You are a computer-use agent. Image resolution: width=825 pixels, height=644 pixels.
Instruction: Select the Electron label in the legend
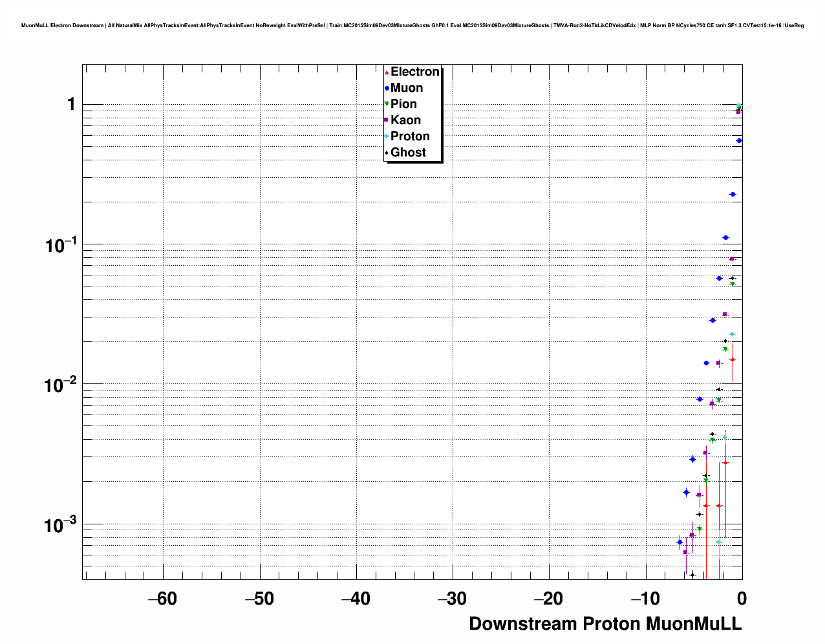415,72
